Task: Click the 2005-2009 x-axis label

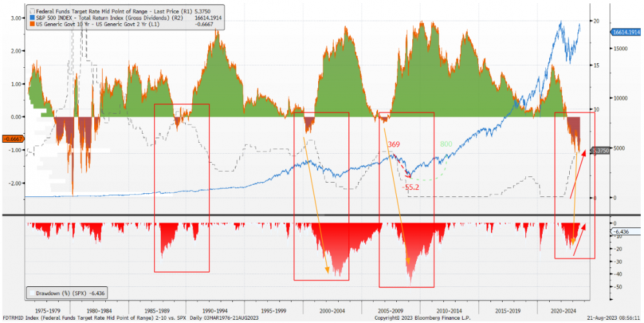Action: click(x=390, y=311)
